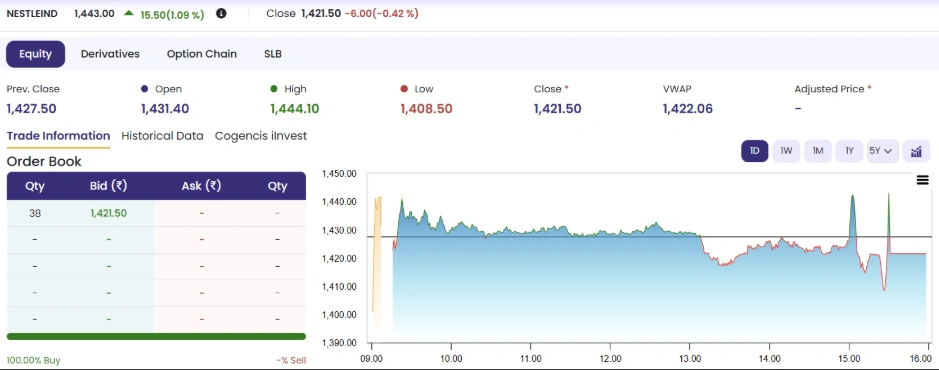Click the -% Sell label
The image size is (939, 370).
[291, 360]
